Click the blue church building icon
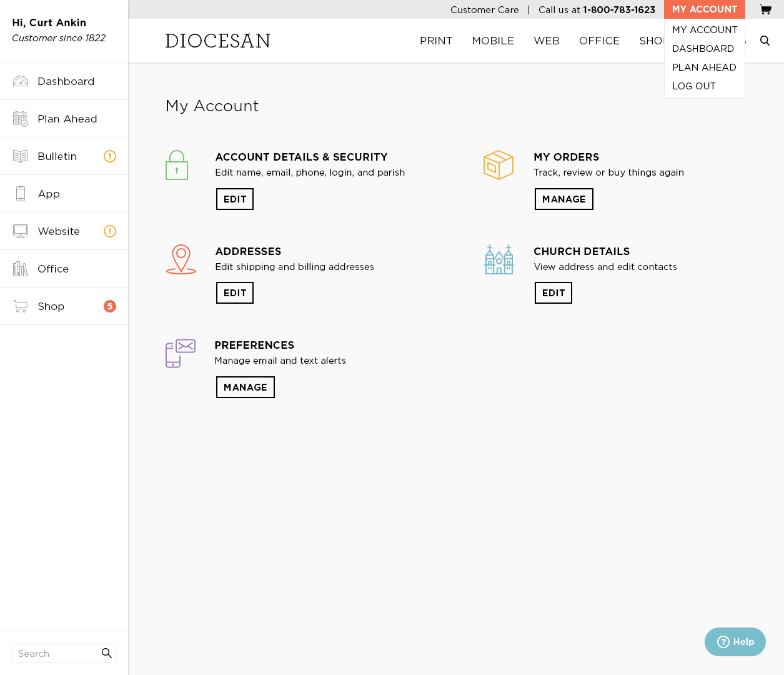 [x=499, y=259]
